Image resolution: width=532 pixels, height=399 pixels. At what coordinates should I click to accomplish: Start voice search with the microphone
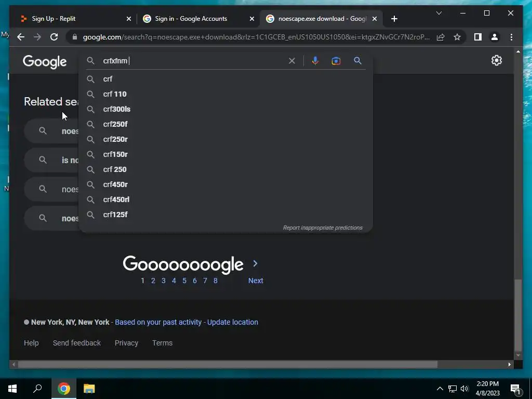point(315,61)
